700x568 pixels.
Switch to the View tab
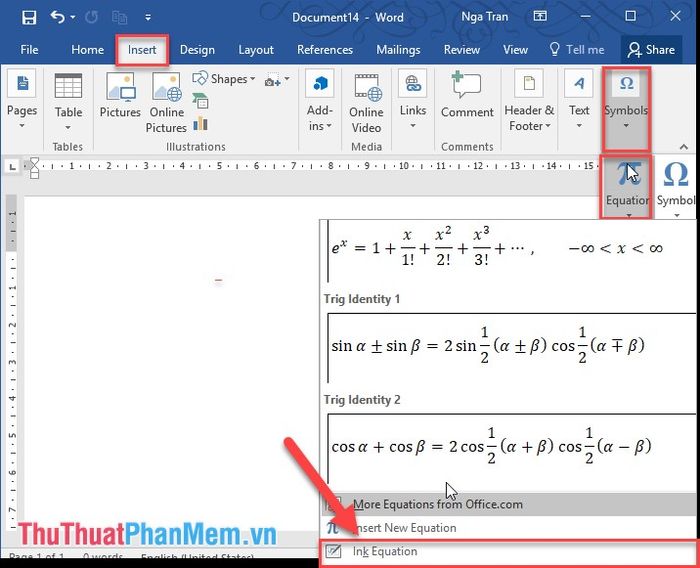515,50
